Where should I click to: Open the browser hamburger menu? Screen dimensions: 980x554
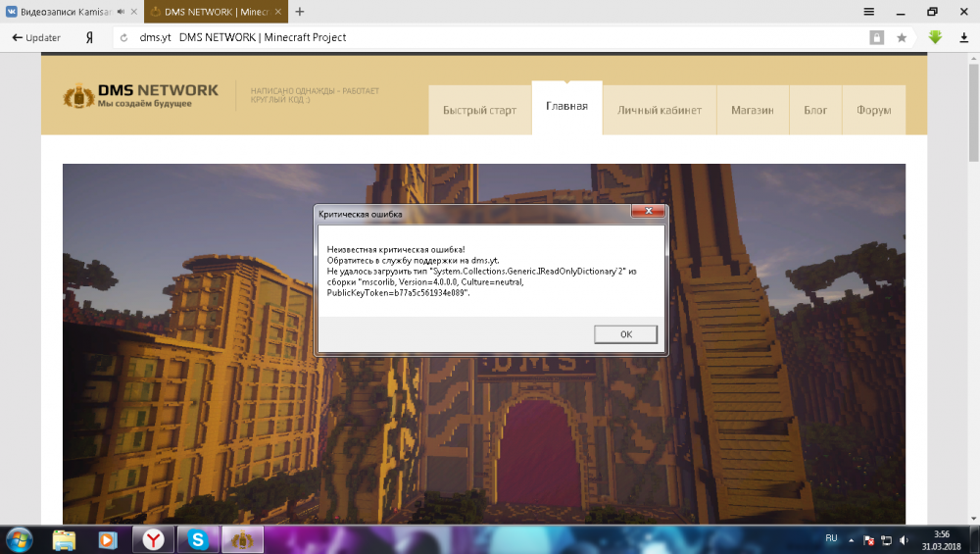click(x=868, y=12)
